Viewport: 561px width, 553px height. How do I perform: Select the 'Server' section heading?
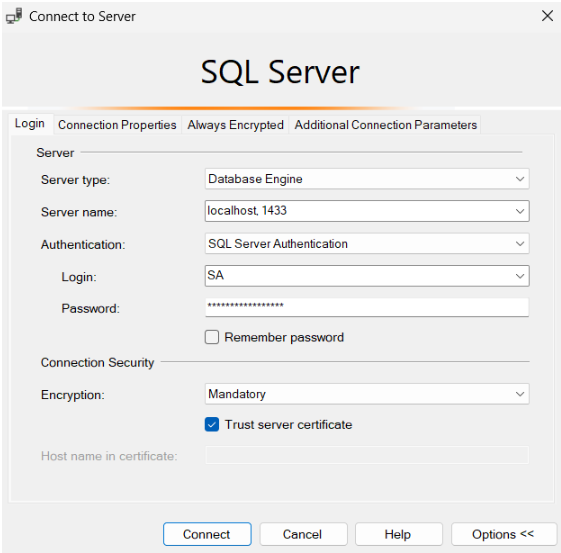pos(55,153)
